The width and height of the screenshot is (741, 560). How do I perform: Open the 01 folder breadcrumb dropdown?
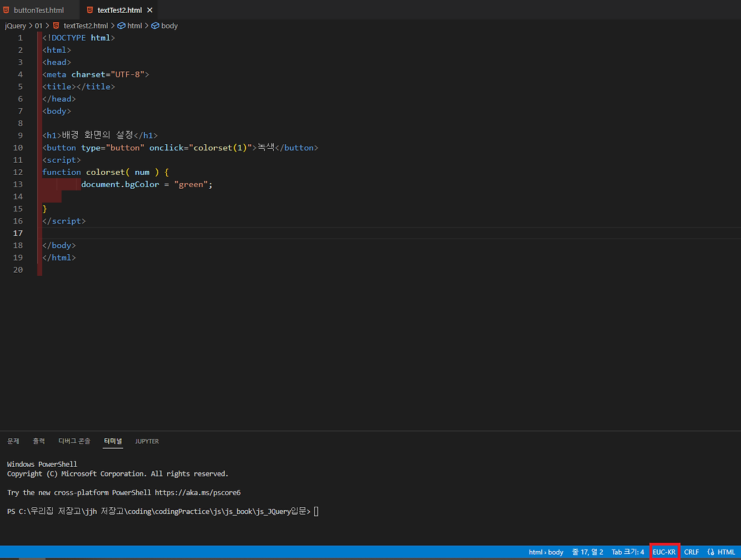[38, 25]
